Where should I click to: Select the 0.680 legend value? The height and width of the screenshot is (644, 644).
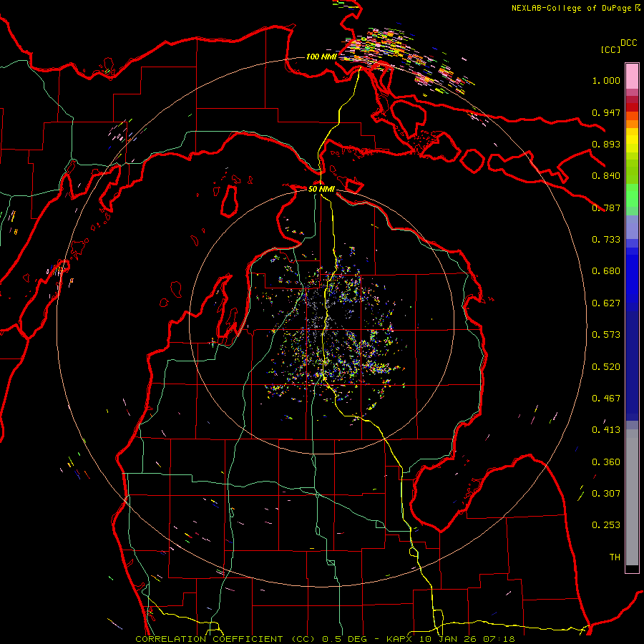(606, 271)
